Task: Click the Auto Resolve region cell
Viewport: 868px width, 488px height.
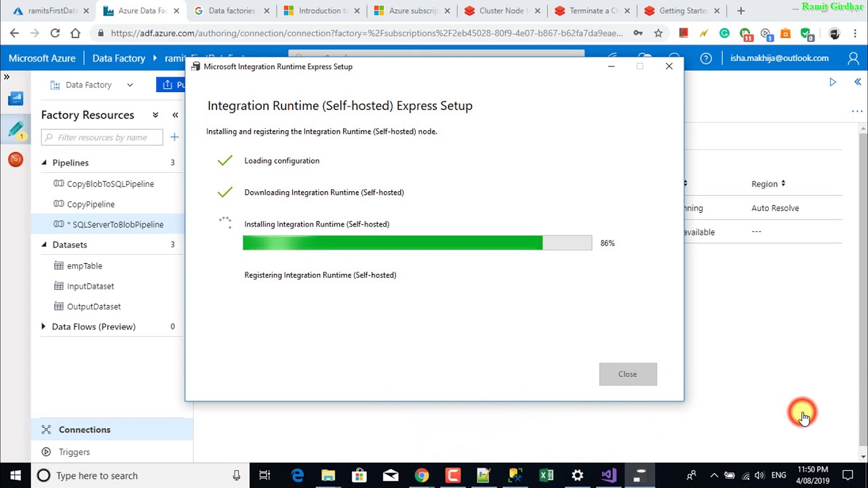Action: click(x=775, y=208)
